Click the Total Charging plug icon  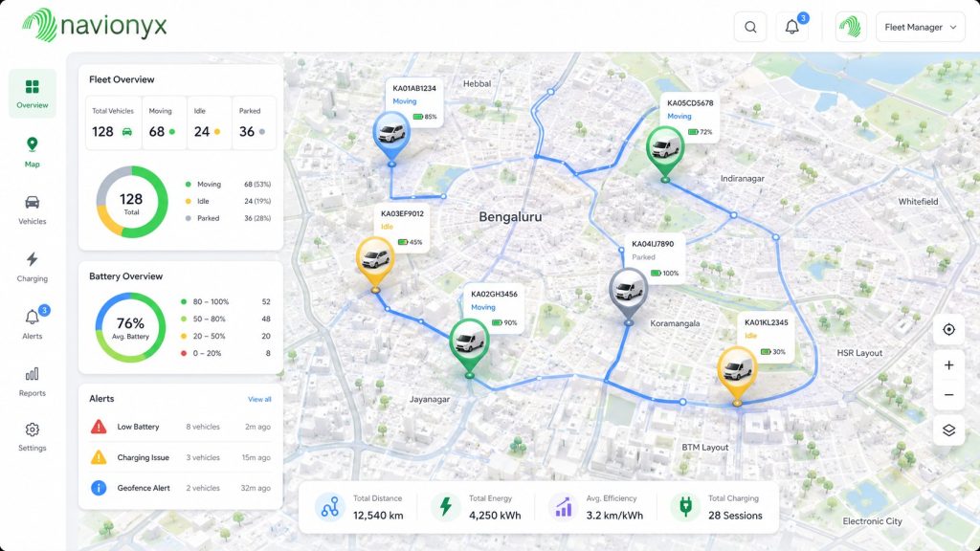click(685, 507)
